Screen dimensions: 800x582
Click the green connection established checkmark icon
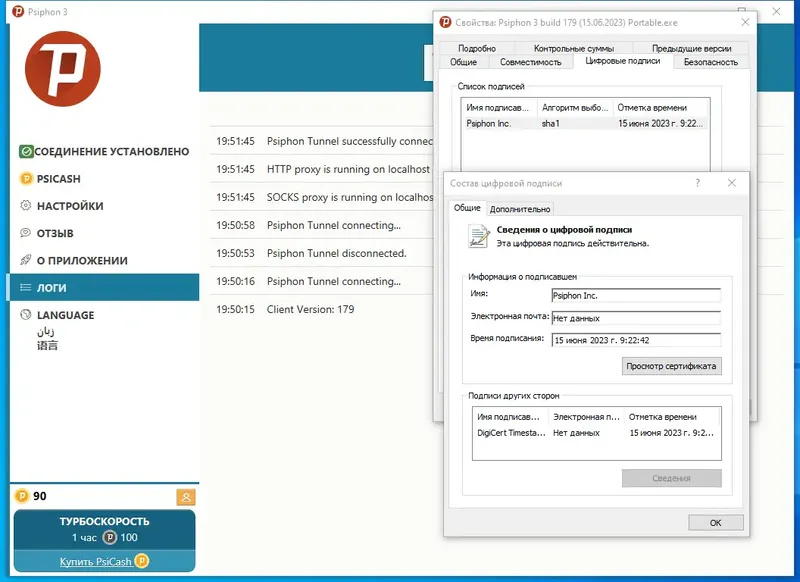click(26, 151)
